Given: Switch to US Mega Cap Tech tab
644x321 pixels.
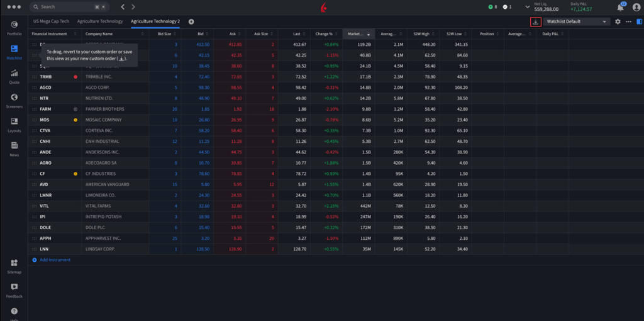Looking at the screenshot, I should point(52,21).
